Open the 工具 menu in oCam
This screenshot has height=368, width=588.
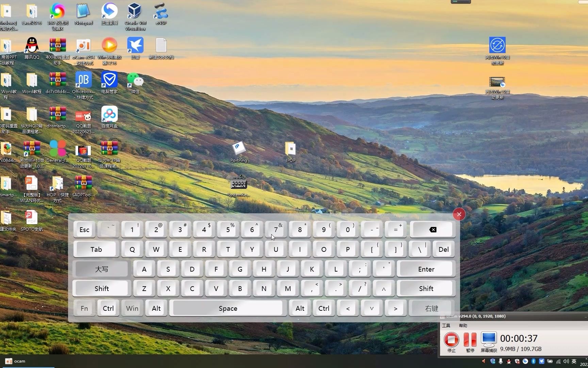(x=446, y=326)
